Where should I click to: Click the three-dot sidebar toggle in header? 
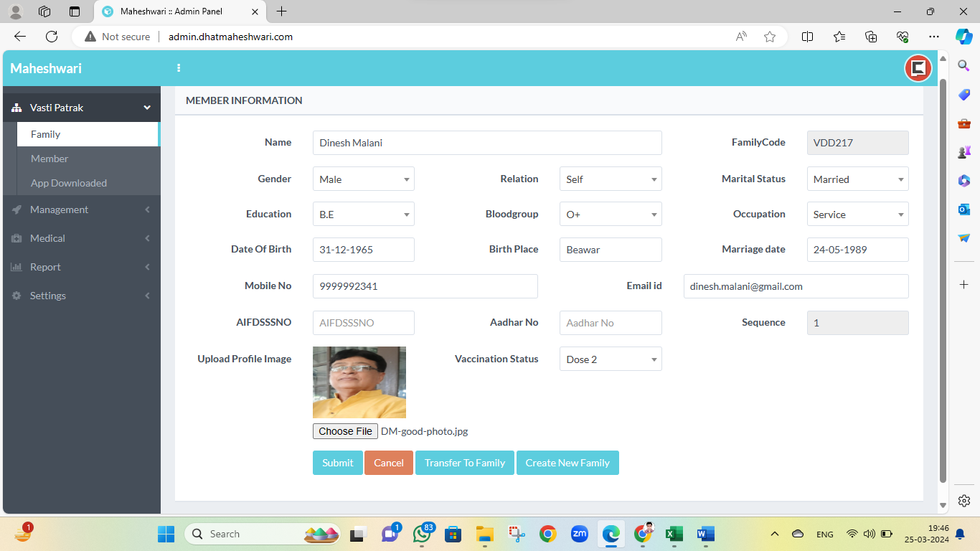179,68
